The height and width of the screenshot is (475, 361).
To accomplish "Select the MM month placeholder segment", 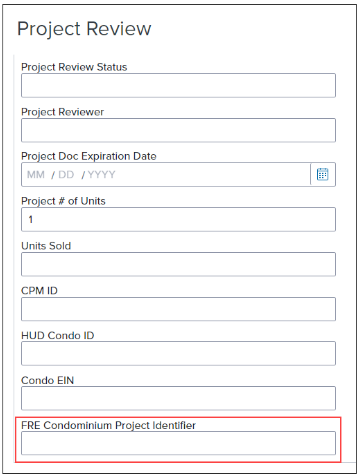I will pos(36,175).
